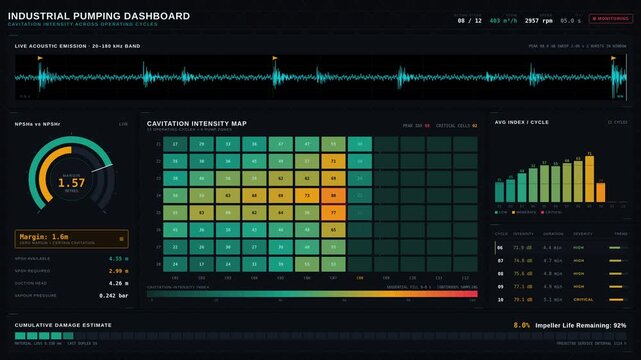Click the Industrial Pumping Dashboard title
The width and height of the screenshot is (641, 360).
tap(99, 16)
